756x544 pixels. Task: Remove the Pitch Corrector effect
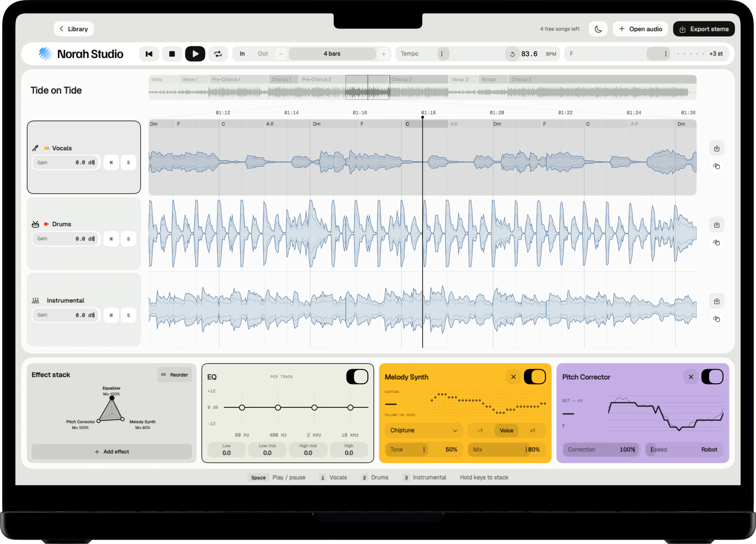pyautogui.click(x=691, y=377)
